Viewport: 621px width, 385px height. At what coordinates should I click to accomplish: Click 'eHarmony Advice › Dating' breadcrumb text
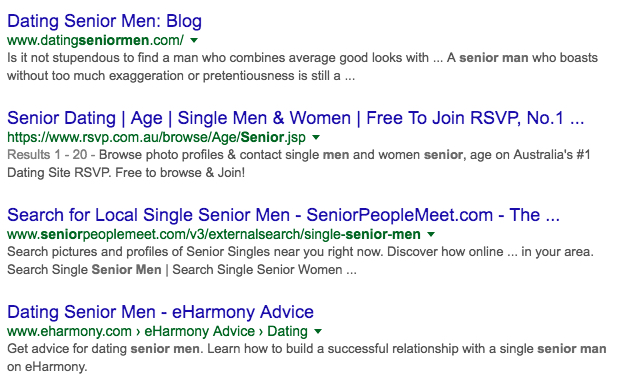(x=226, y=331)
